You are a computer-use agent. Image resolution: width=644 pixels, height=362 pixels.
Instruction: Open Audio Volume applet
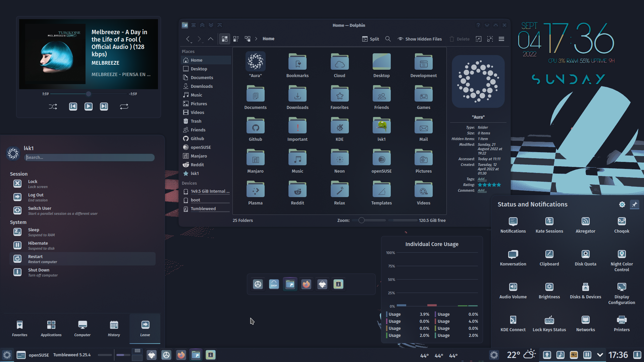[x=513, y=291]
